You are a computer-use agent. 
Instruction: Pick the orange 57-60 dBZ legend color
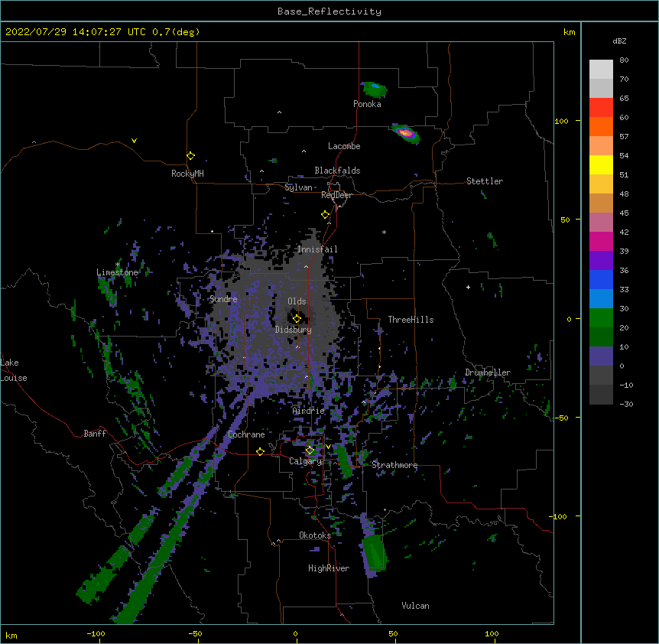tap(601, 126)
